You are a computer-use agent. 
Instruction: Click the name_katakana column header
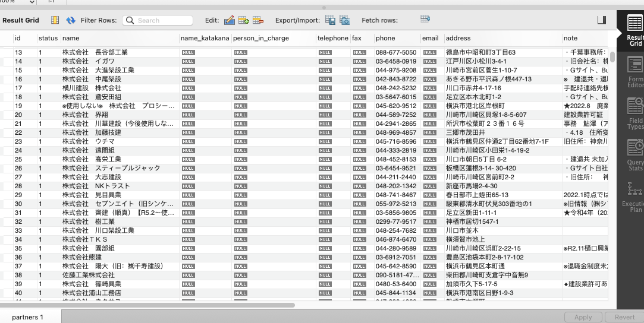point(205,38)
